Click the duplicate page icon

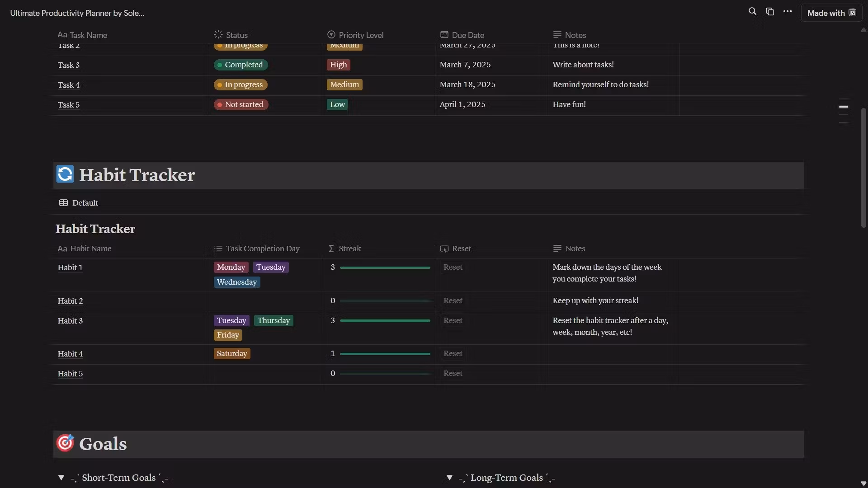[770, 12]
